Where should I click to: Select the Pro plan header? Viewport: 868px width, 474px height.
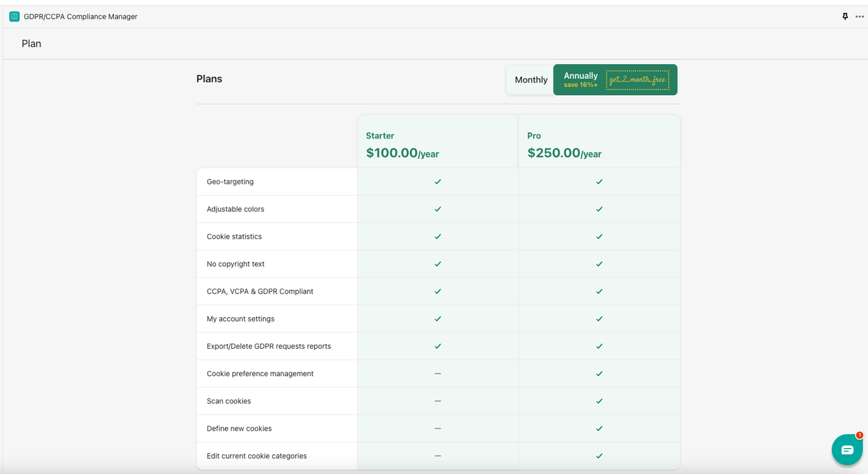click(534, 135)
